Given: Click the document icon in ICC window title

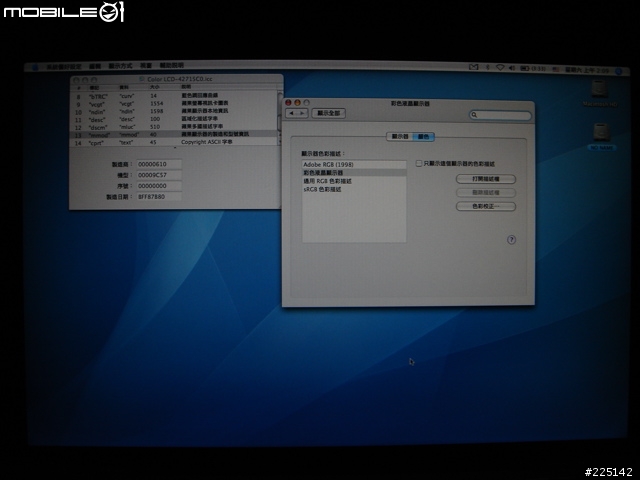Looking at the screenshot, I should tap(142, 79).
